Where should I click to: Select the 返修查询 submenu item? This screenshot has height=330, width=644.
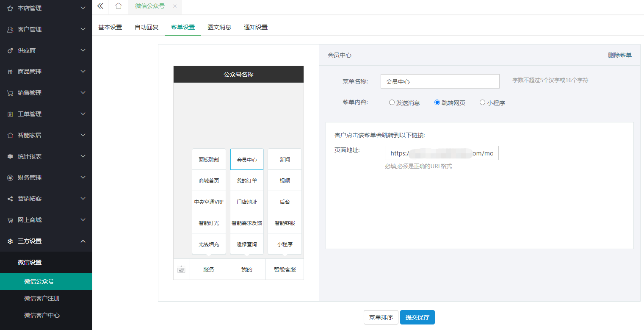tap(247, 244)
